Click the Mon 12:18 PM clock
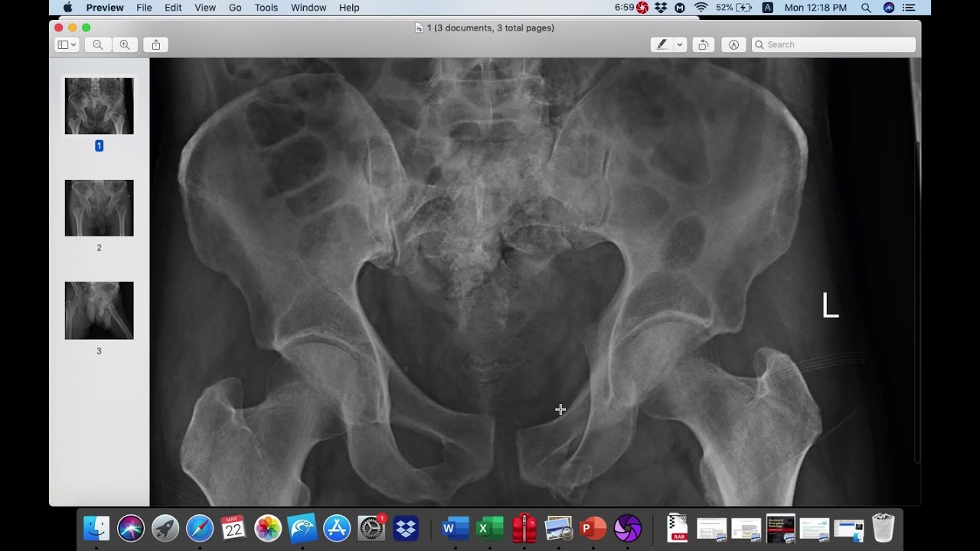The width and height of the screenshot is (980, 551). click(x=816, y=8)
